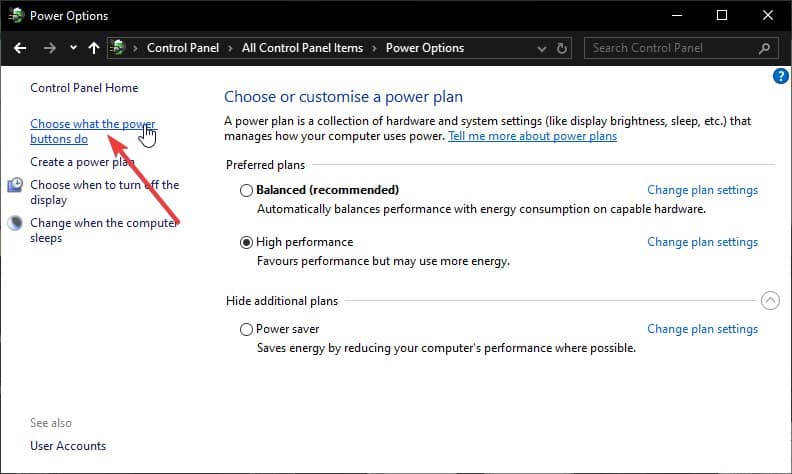Click the Power Options title bar icon
The width and height of the screenshot is (792, 474).
click(x=16, y=15)
